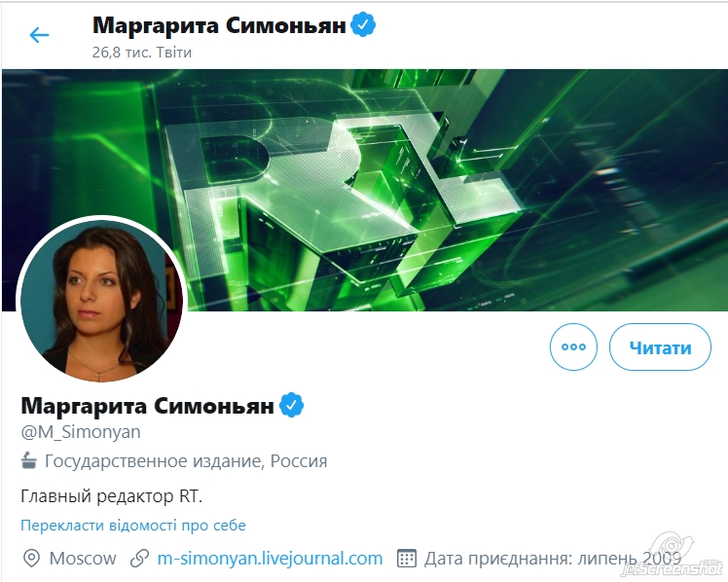The image size is (728, 582).
Task: Open the round profile avatar photo
Action: coord(101,301)
